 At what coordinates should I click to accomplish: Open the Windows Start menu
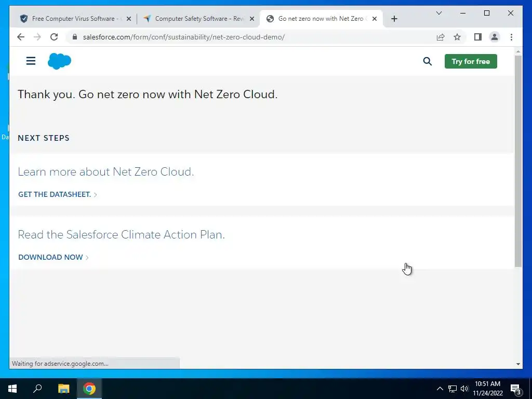pos(12,389)
